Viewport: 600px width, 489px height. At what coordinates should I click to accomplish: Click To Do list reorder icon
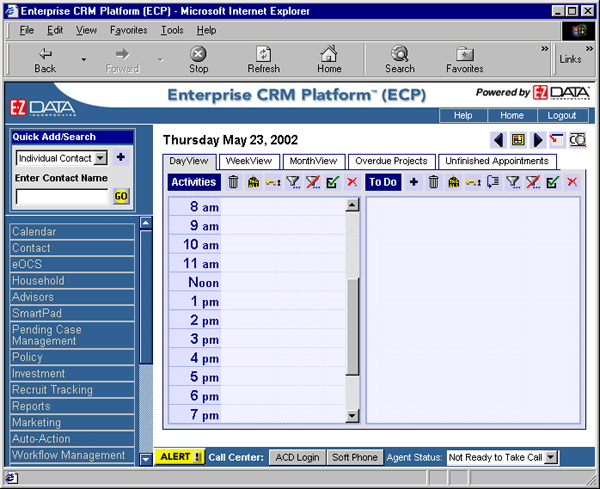(x=493, y=182)
